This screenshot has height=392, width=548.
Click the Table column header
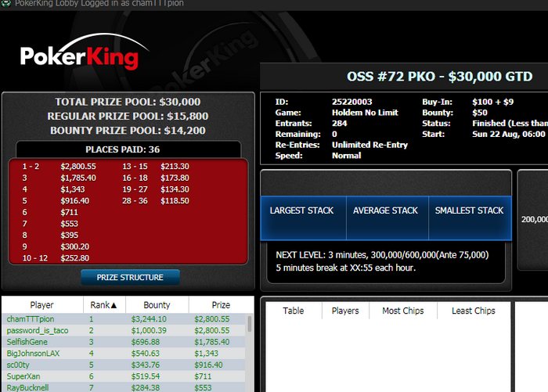294,311
